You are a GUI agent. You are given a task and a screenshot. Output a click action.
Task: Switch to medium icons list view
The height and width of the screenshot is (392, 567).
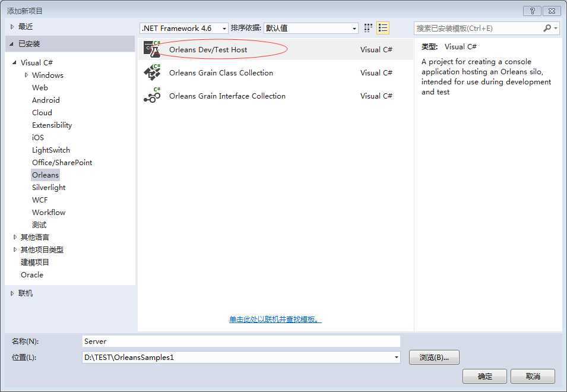[x=382, y=28]
